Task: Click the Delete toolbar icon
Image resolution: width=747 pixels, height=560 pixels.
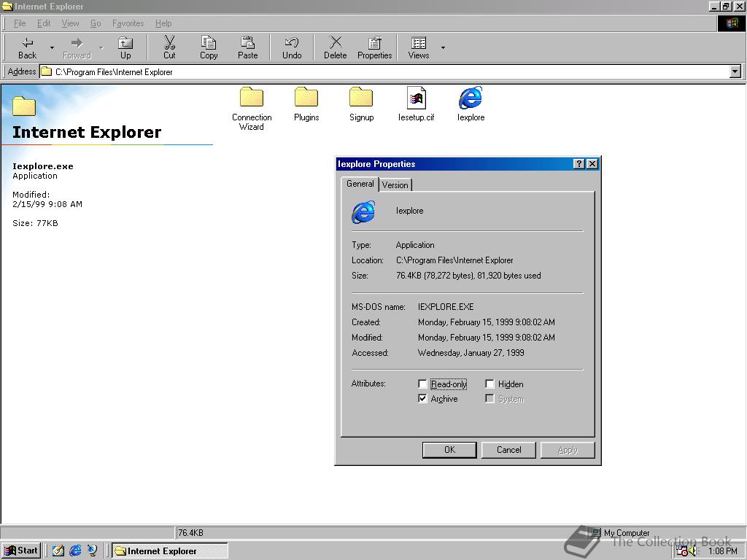Action: point(336,47)
